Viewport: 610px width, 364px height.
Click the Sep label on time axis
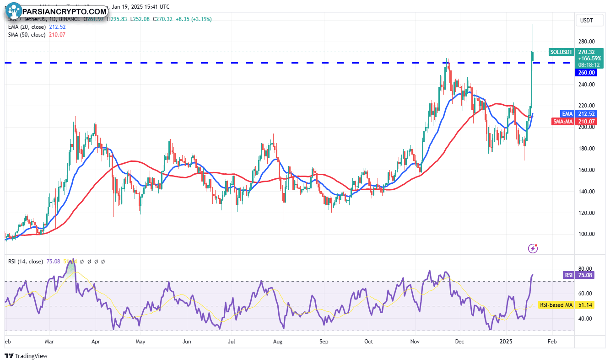(x=324, y=341)
